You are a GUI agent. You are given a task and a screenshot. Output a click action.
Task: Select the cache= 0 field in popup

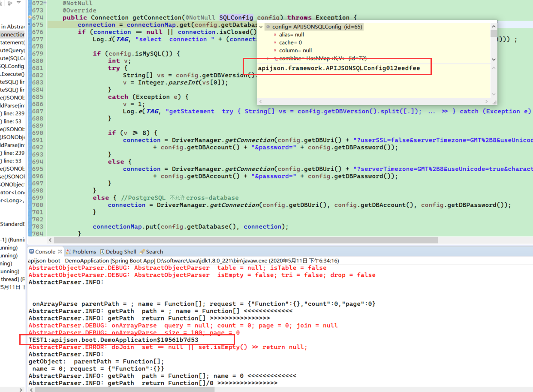290,42
